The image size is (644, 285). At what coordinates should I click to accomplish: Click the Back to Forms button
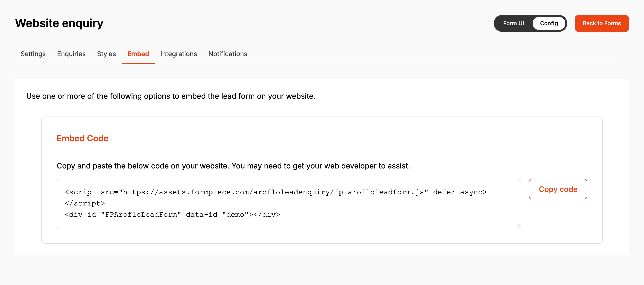[601, 23]
